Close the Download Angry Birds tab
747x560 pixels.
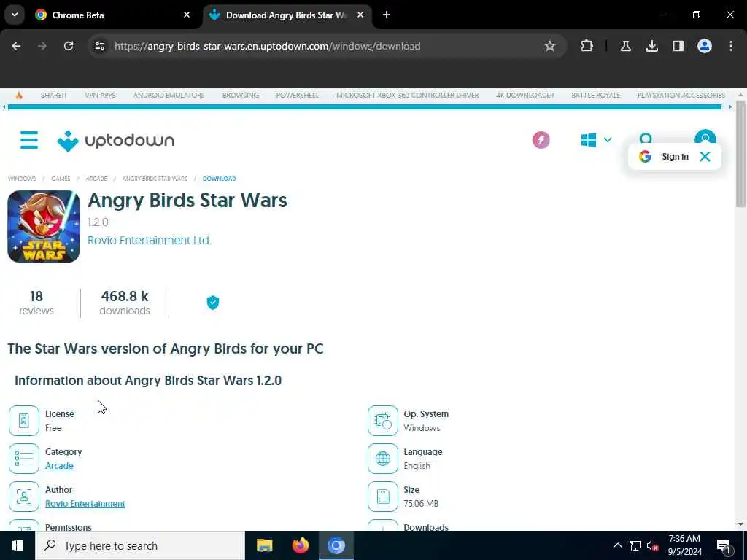click(x=360, y=15)
